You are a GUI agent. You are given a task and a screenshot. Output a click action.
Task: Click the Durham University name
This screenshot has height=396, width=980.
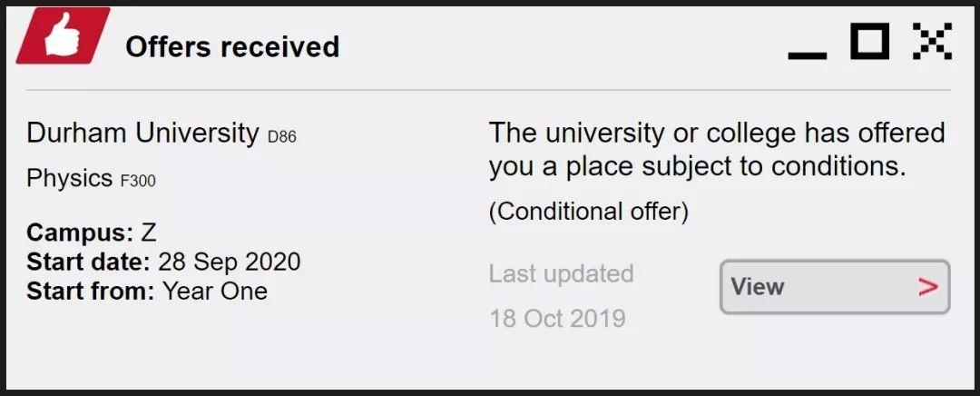point(142,133)
